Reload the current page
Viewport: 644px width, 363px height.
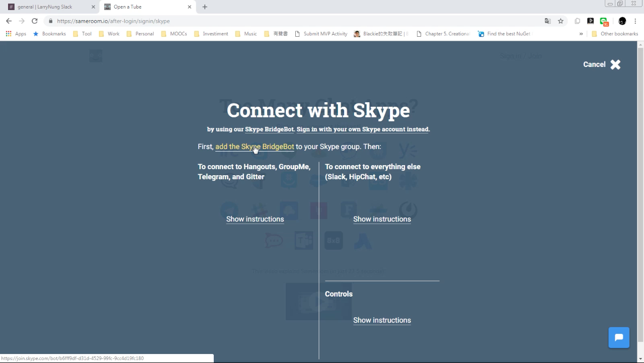tap(35, 21)
